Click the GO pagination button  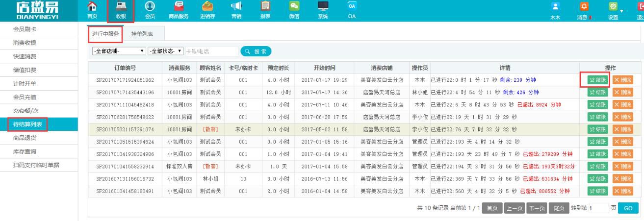point(628,208)
